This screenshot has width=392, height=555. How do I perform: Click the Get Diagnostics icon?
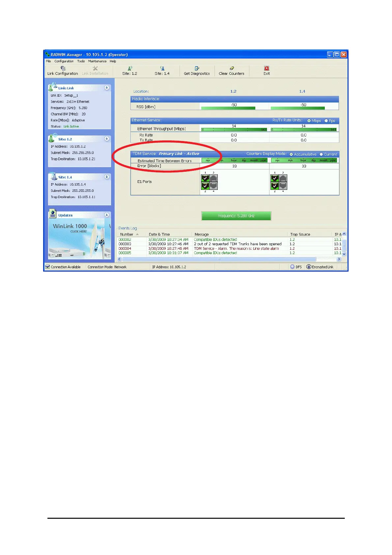point(197,69)
